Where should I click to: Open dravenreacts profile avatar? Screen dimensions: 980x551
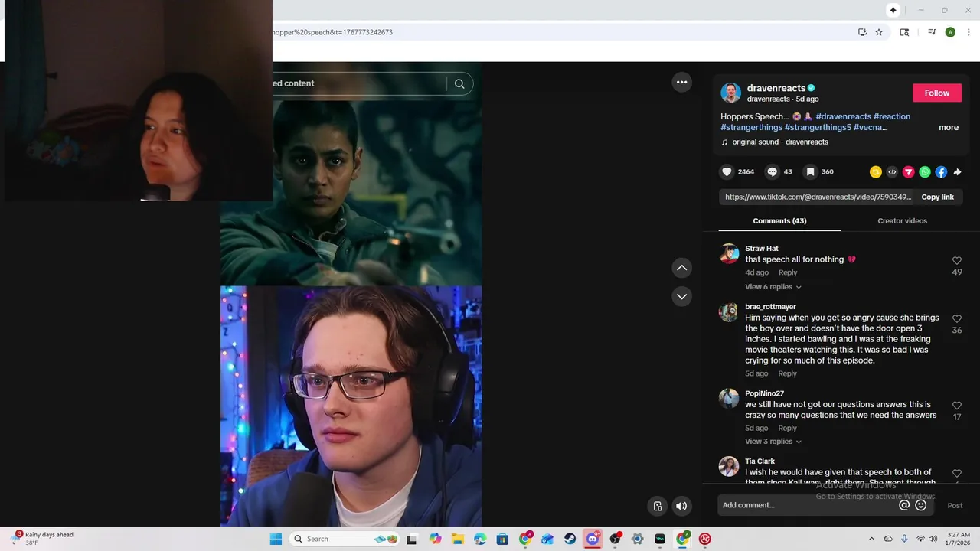pos(731,93)
